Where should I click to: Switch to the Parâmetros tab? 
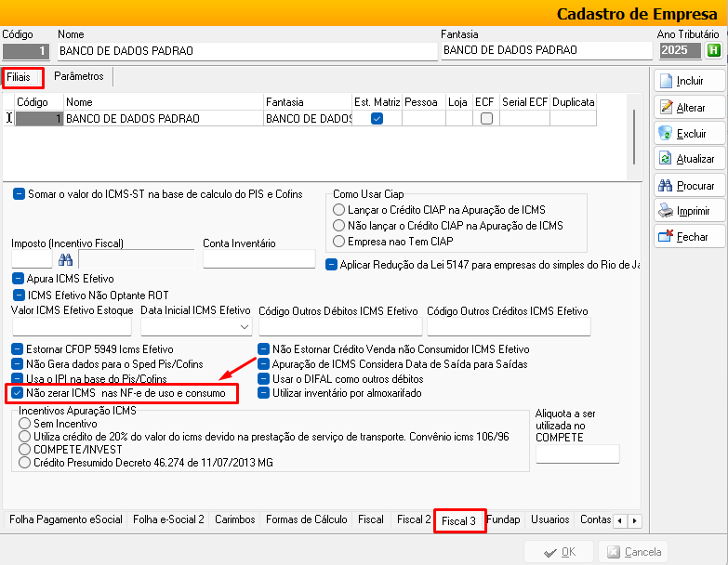coord(79,76)
